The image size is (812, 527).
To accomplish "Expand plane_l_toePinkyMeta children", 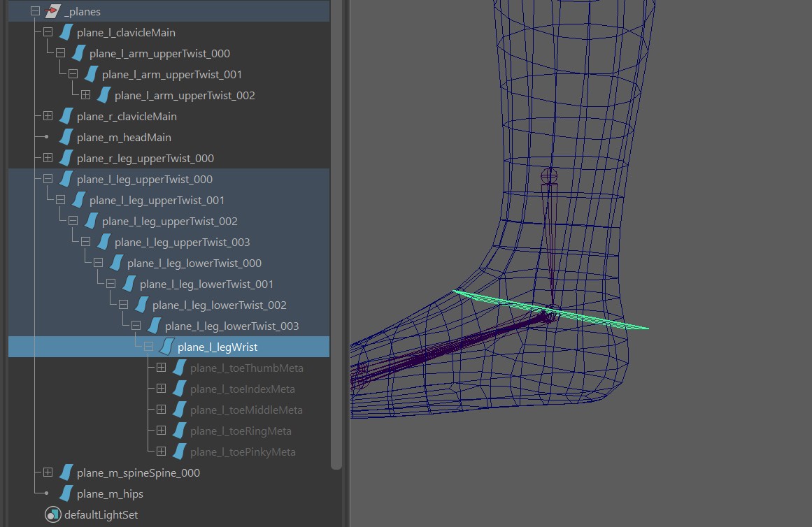I will click(161, 452).
